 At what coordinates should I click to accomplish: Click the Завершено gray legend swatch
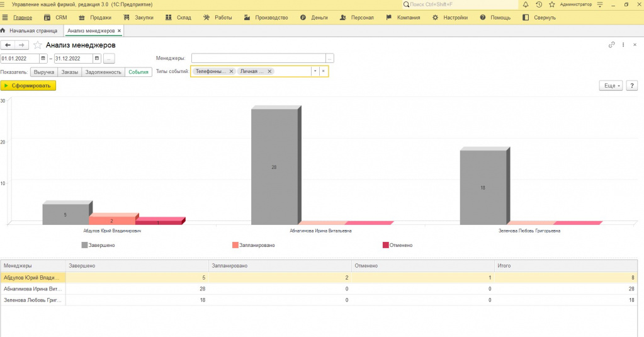84,245
